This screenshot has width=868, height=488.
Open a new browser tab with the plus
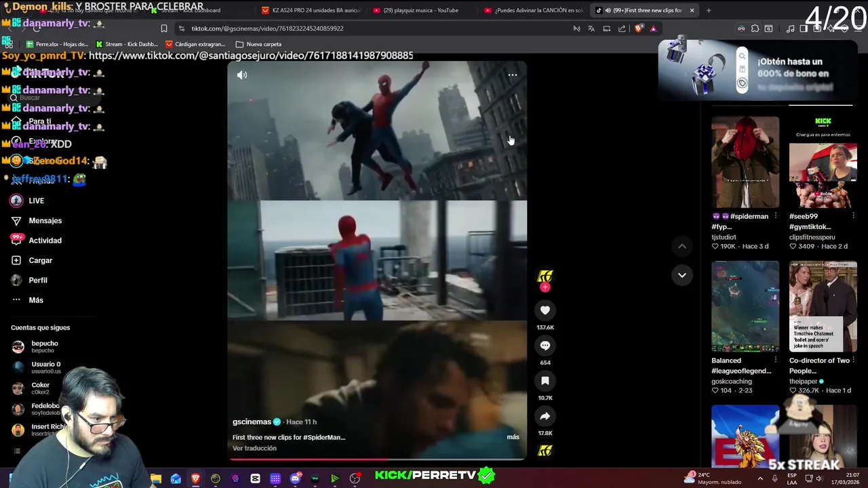pos(709,10)
